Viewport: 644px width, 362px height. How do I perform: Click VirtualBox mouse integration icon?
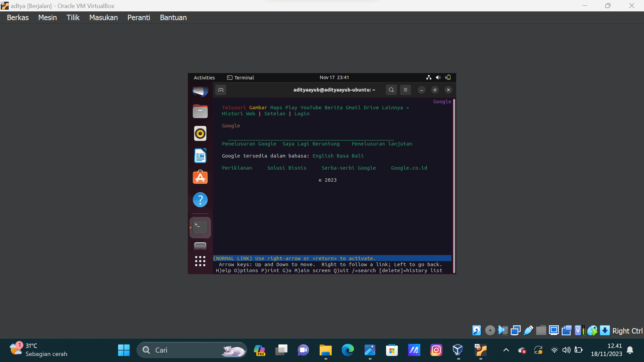click(x=592, y=330)
